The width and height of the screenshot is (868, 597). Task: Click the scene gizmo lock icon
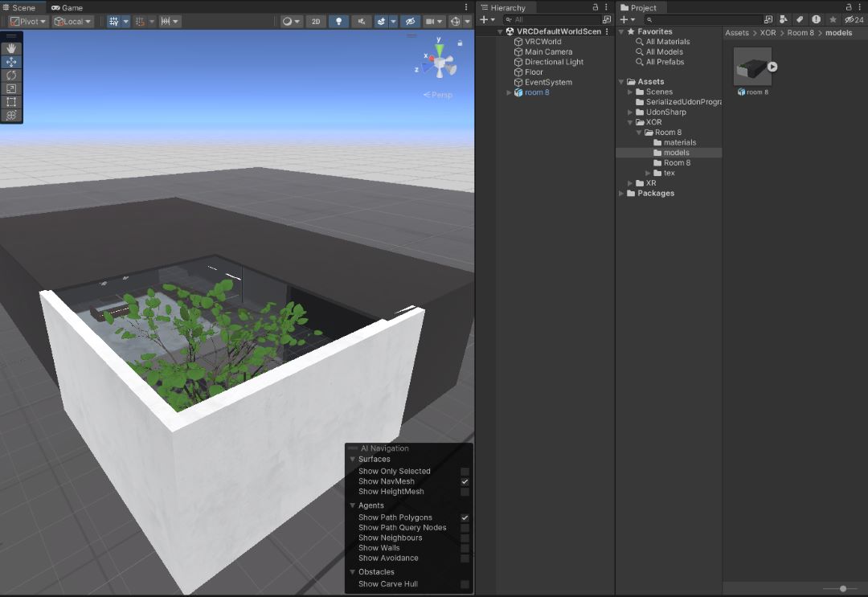click(x=460, y=43)
